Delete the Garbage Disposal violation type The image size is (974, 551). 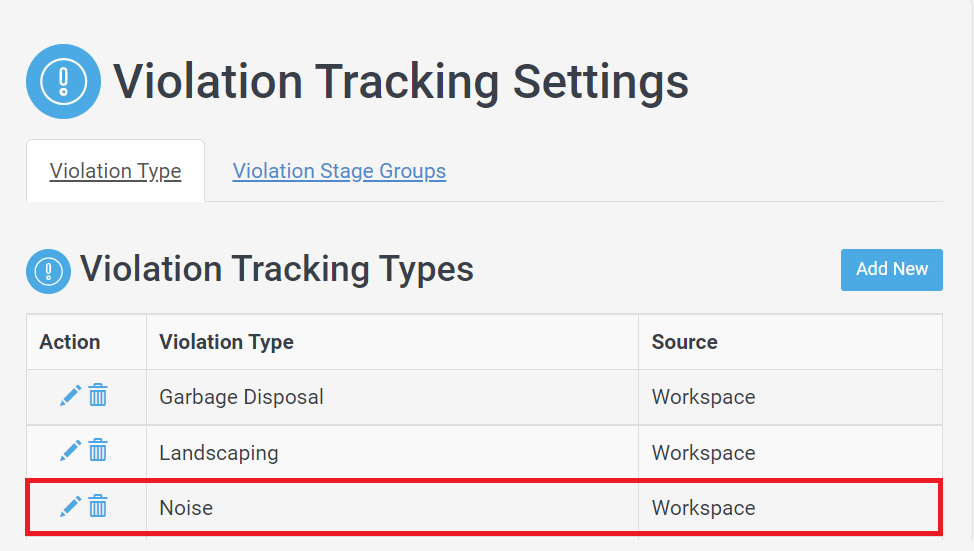tap(98, 395)
